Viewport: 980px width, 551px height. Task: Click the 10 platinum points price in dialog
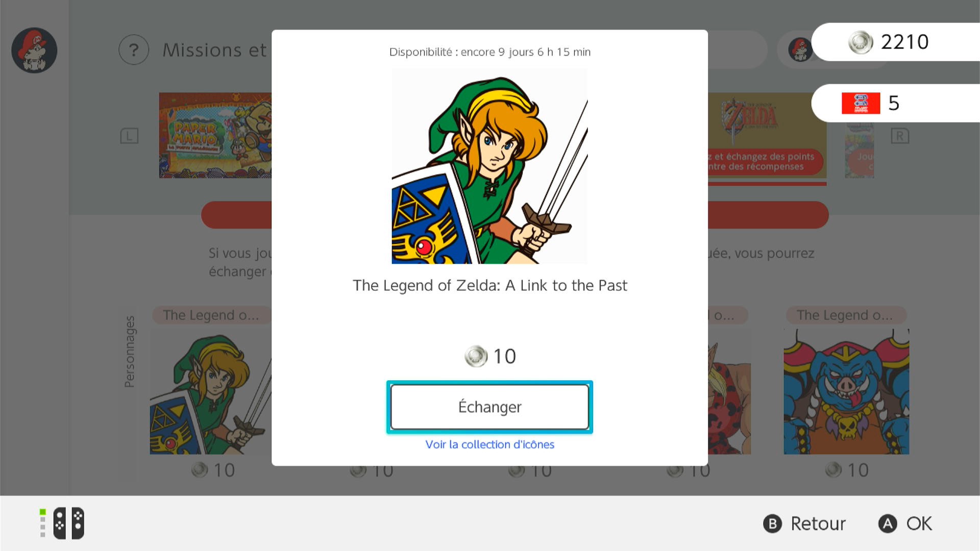pos(490,356)
